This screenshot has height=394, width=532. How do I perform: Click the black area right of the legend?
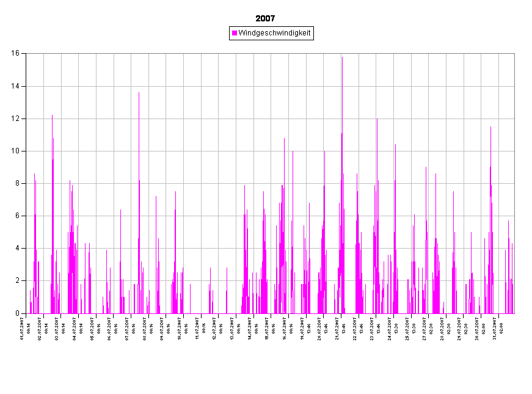tap(415, 33)
